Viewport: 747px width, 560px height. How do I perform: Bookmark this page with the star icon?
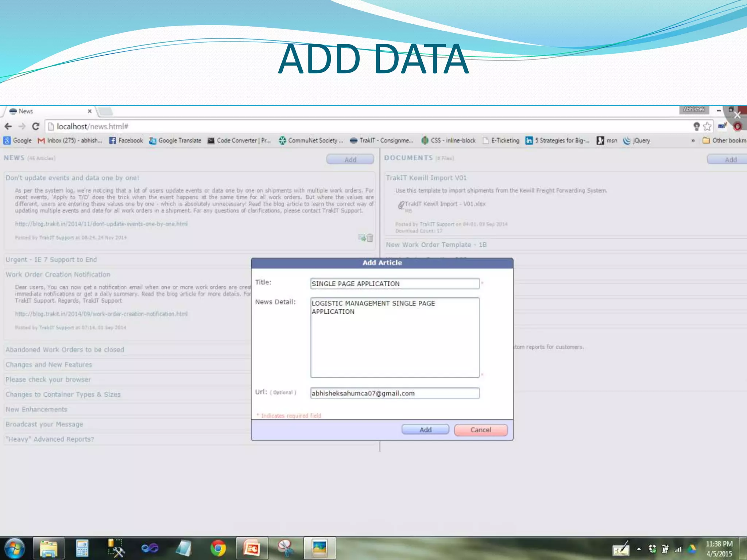pos(707,127)
